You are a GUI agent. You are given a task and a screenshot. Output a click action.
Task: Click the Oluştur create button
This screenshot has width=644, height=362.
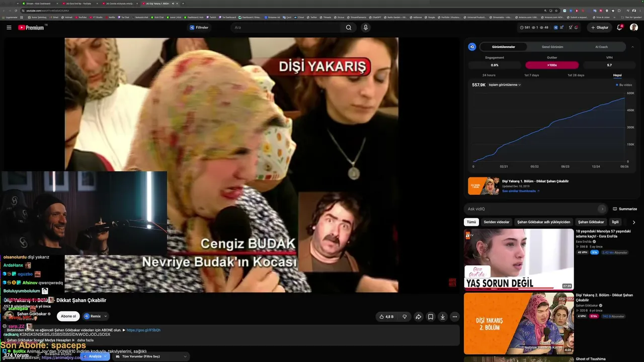pos(600,28)
